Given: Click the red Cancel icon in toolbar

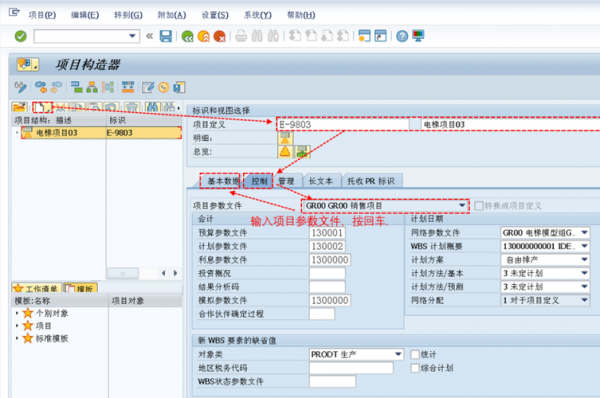Looking at the screenshot, I should [220, 36].
